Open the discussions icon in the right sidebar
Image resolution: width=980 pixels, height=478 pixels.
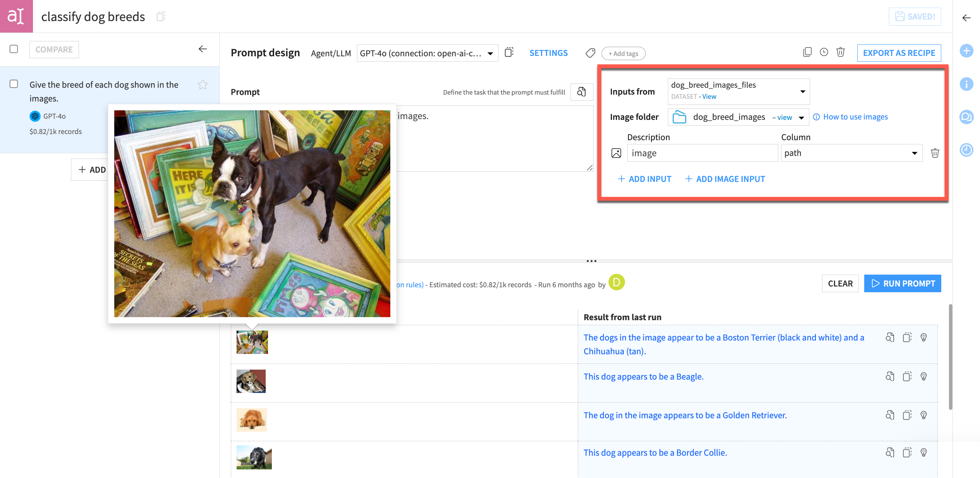click(x=967, y=117)
